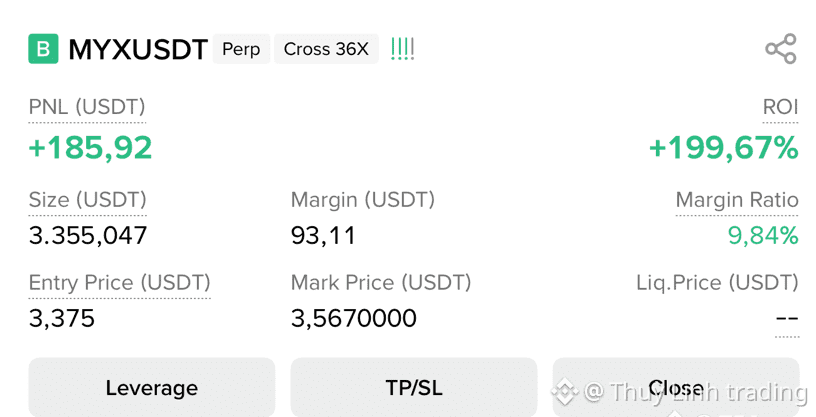The height and width of the screenshot is (417, 816).
Task: Click the Margin Ratio label
Action: [737, 200]
